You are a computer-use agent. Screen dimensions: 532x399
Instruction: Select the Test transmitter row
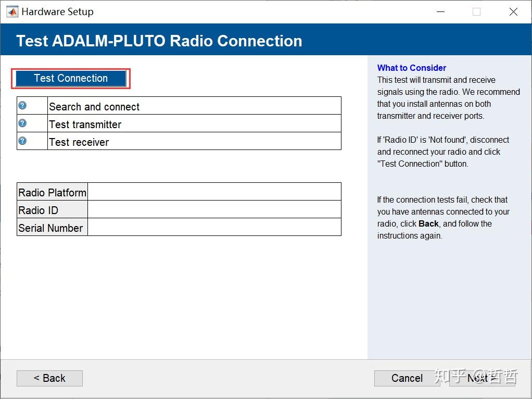click(179, 123)
